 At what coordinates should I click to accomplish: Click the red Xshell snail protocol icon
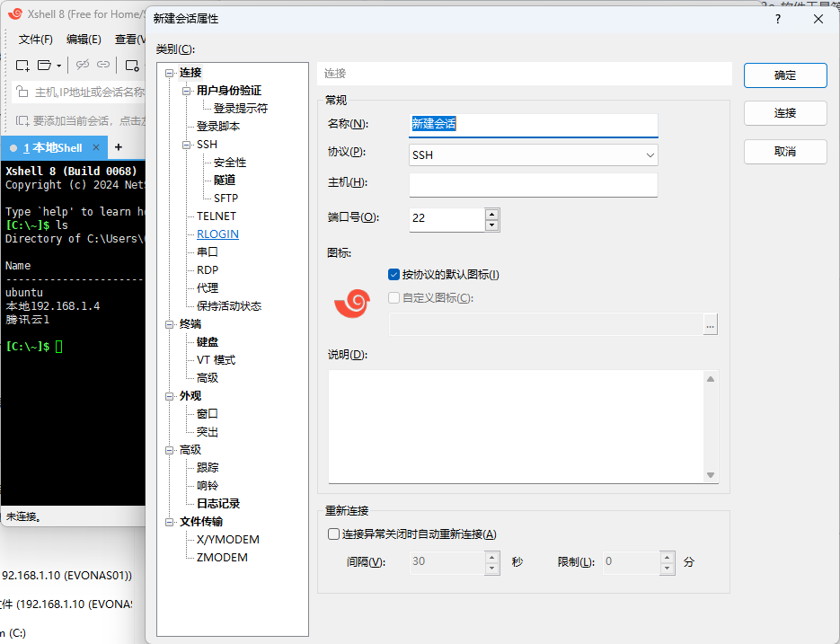(352, 303)
